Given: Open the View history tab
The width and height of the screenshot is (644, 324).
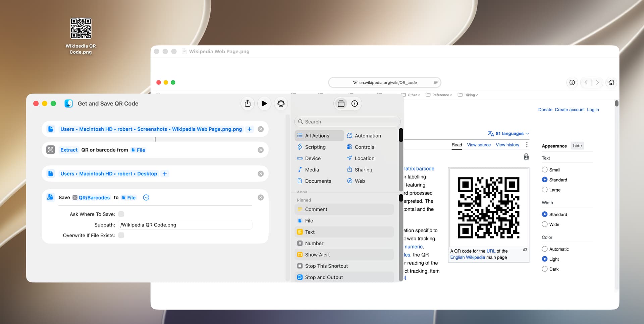Looking at the screenshot, I should pyautogui.click(x=507, y=145).
